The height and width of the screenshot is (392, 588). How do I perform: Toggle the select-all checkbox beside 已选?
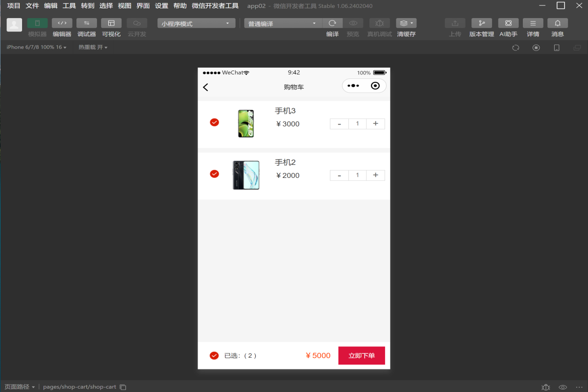click(214, 355)
